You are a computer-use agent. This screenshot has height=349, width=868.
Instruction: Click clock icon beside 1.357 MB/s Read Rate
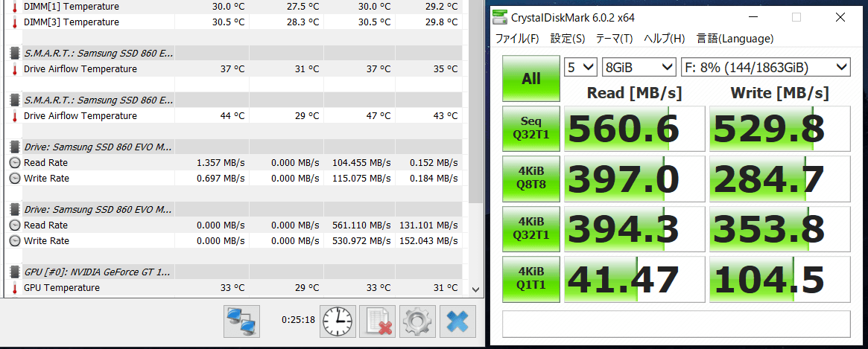pos(15,163)
